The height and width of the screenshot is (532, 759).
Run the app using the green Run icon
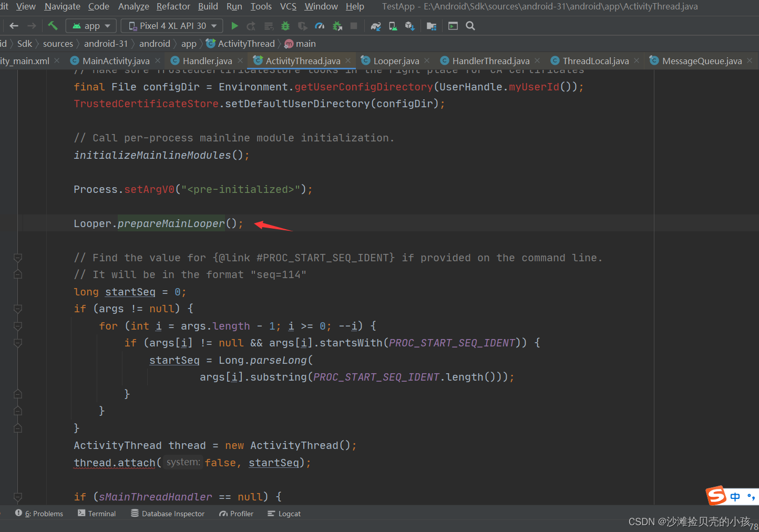coord(234,25)
